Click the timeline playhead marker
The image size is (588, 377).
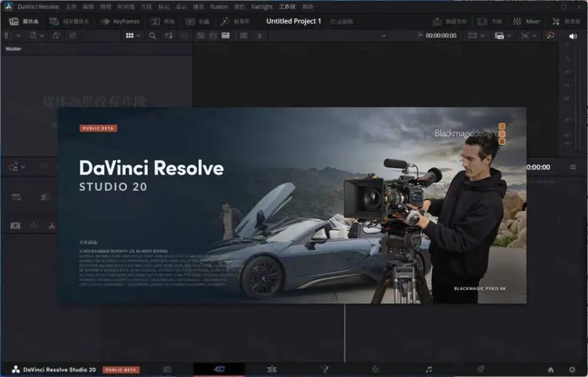pyautogui.click(x=345, y=333)
